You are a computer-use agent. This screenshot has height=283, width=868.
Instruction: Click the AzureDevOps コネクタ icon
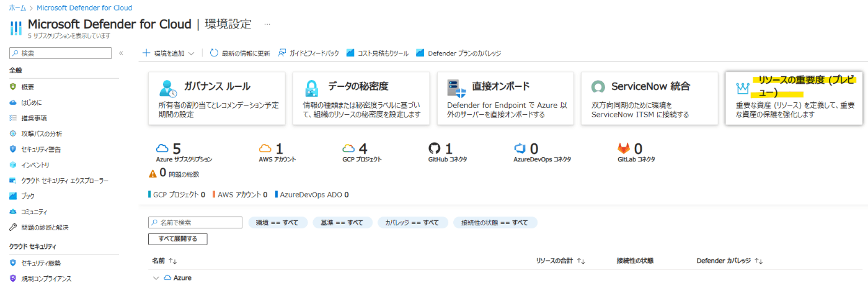point(520,148)
